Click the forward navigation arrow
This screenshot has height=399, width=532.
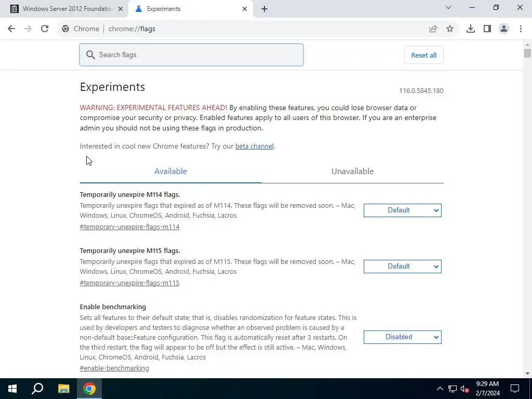[28, 29]
